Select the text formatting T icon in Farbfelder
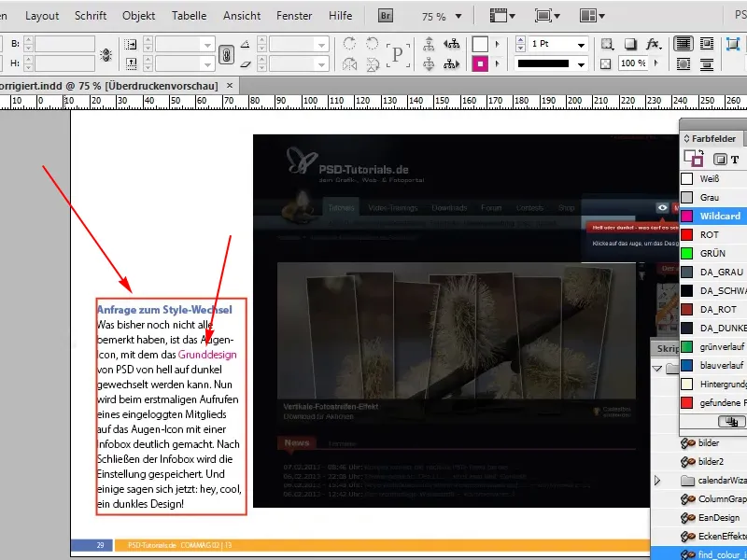The width and height of the screenshot is (747, 560). point(734,160)
